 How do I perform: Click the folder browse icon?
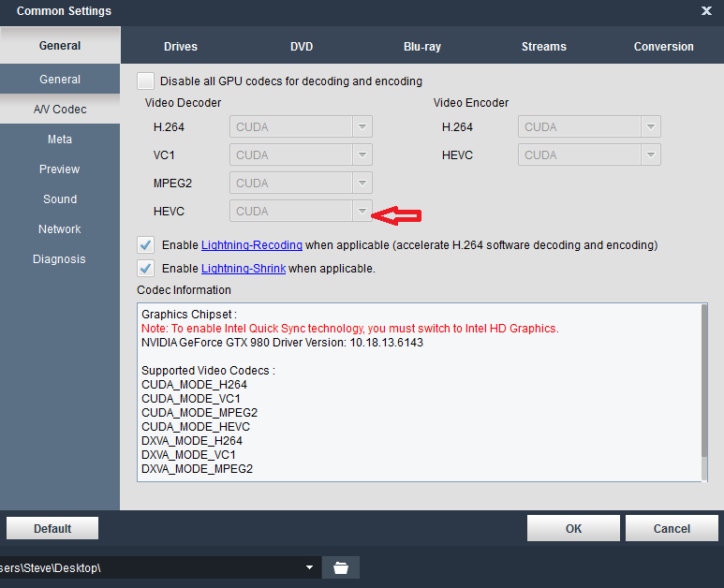pyautogui.click(x=341, y=567)
